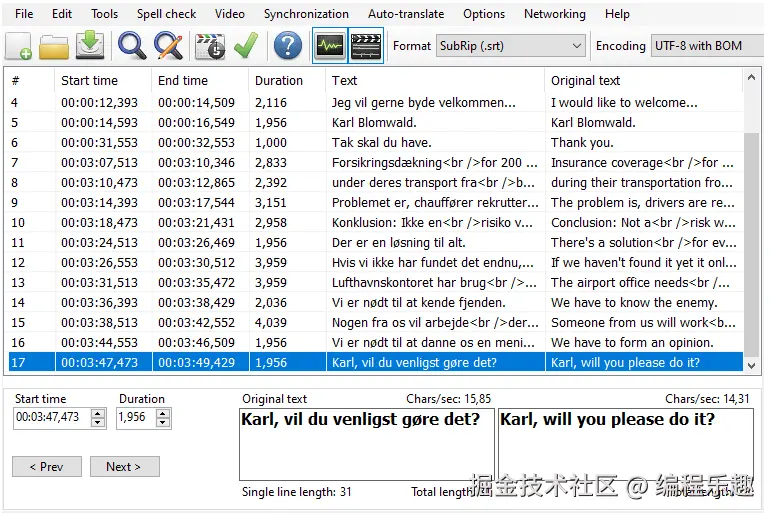Open the Spell check menu
Image resolution: width=771 pixels, height=516 pixels.
click(166, 14)
